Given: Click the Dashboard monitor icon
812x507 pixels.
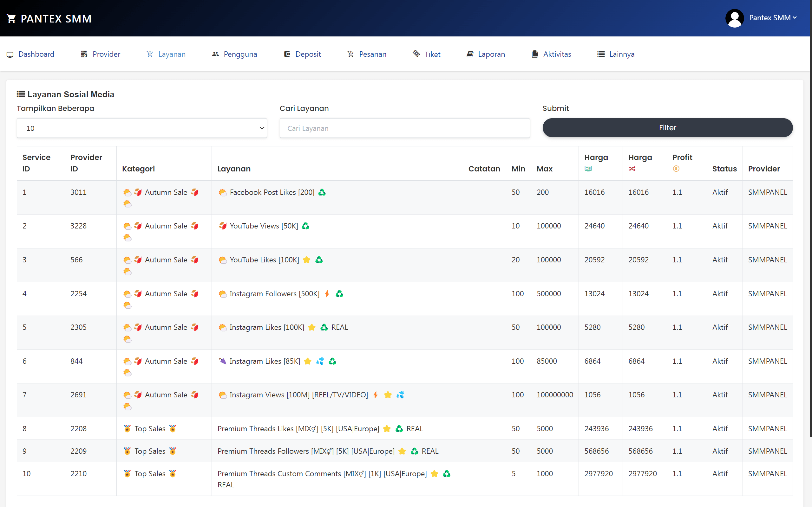Looking at the screenshot, I should [x=10, y=54].
